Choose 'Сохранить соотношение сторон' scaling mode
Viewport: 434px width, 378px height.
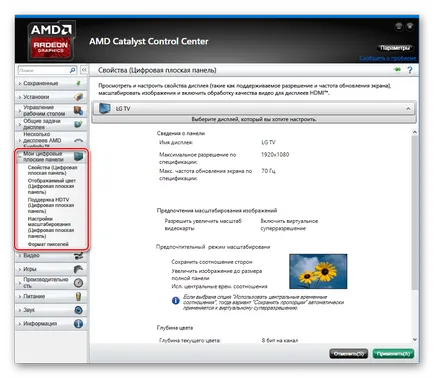pyautogui.click(x=212, y=262)
